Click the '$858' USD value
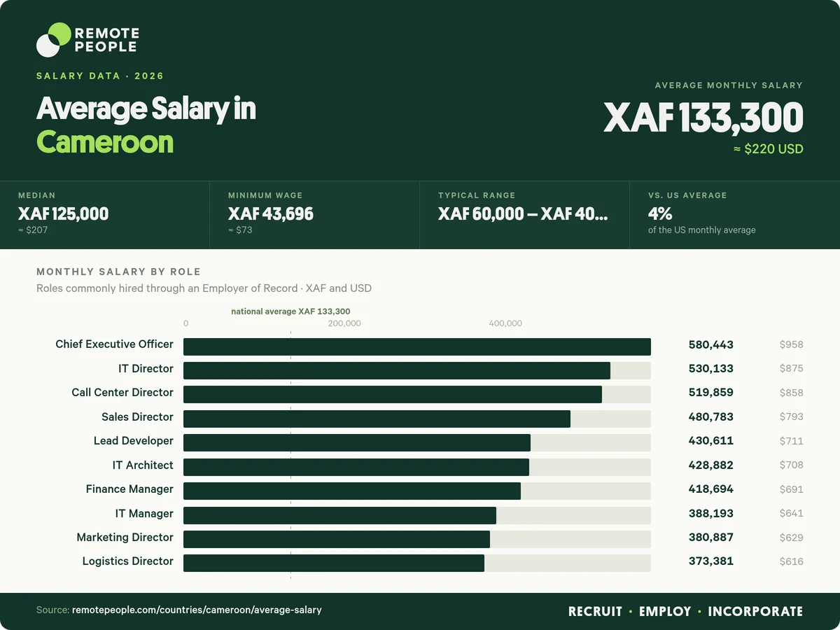840x630 pixels. pyautogui.click(x=792, y=393)
